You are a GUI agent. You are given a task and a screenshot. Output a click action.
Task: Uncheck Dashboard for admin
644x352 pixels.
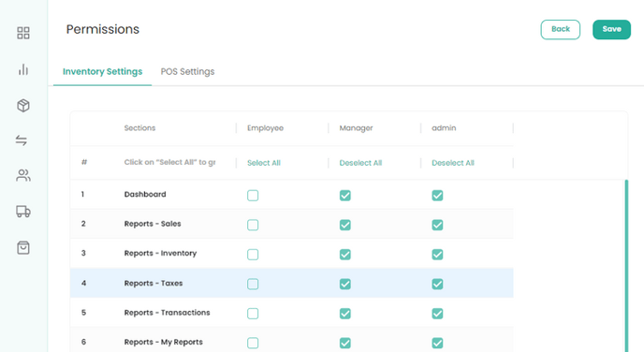pos(437,196)
